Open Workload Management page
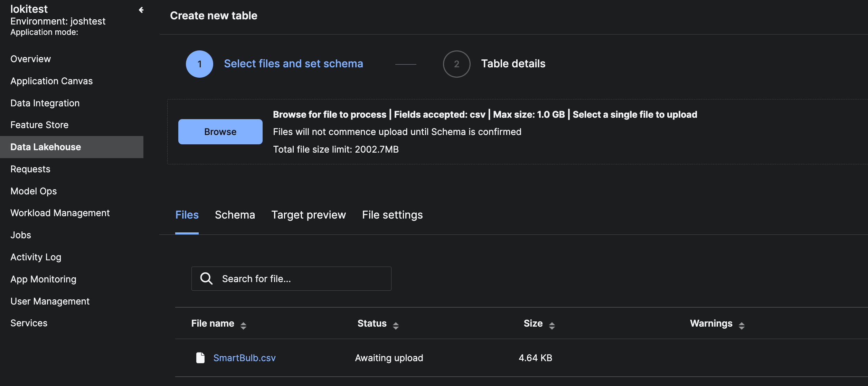 pos(60,213)
